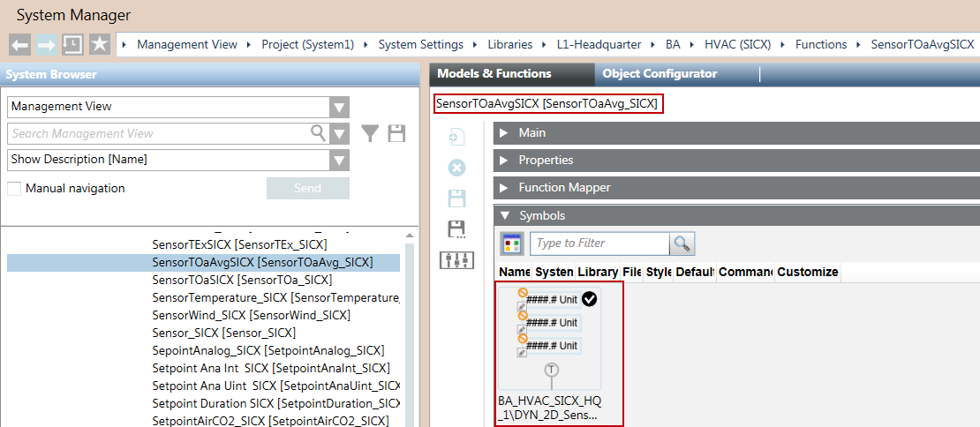Click the filter funnel icon

tap(371, 133)
